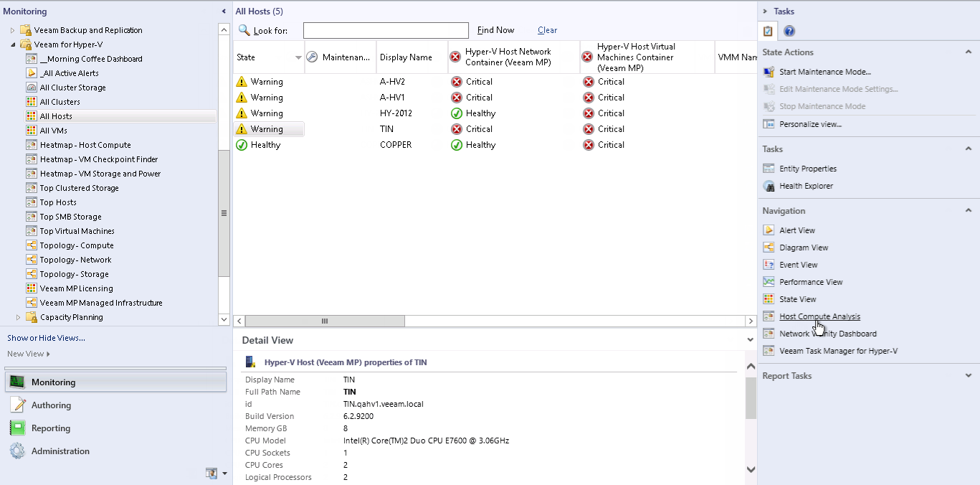980x485 pixels.
Task: Click the Hyper-V Host Network Container column header
Action: (514, 57)
